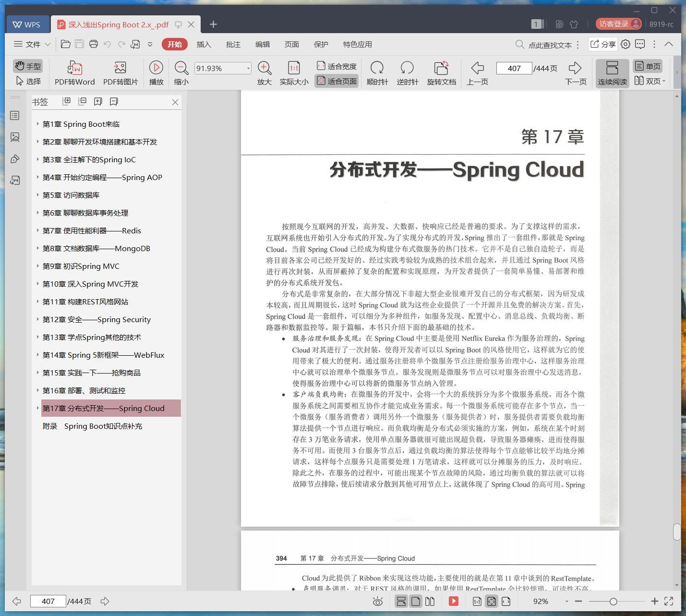Click collapse-all bookmarks icon
Viewport: 686px width, 616px height.
coord(83,101)
